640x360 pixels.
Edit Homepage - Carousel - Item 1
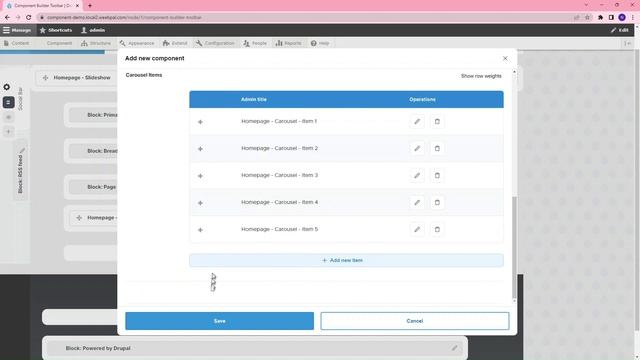point(417,121)
